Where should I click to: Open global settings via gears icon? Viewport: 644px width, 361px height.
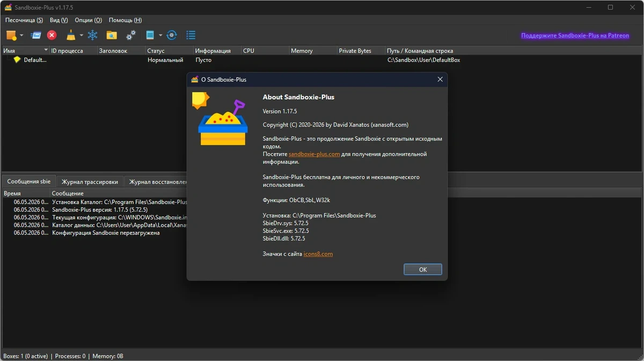pyautogui.click(x=131, y=35)
